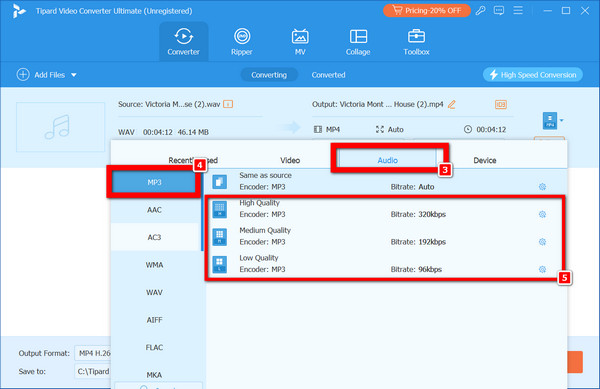Open the Ripper module

(x=241, y=42)
